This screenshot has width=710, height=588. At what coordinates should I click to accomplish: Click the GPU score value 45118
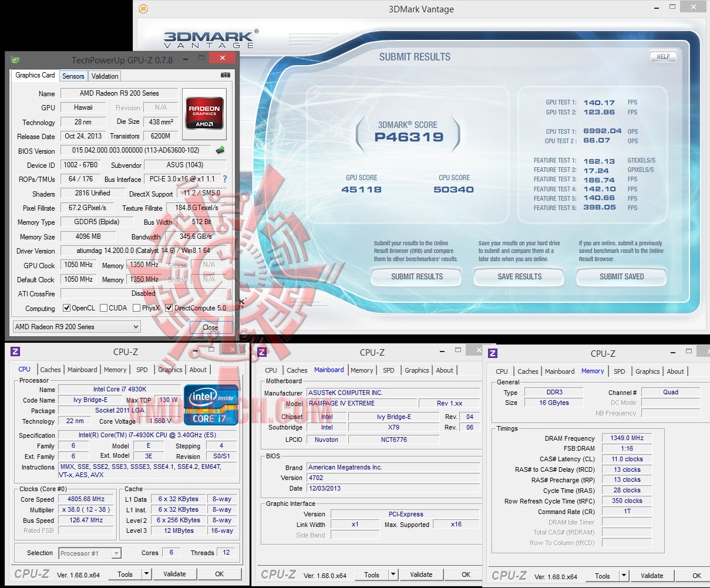[361, 190]
